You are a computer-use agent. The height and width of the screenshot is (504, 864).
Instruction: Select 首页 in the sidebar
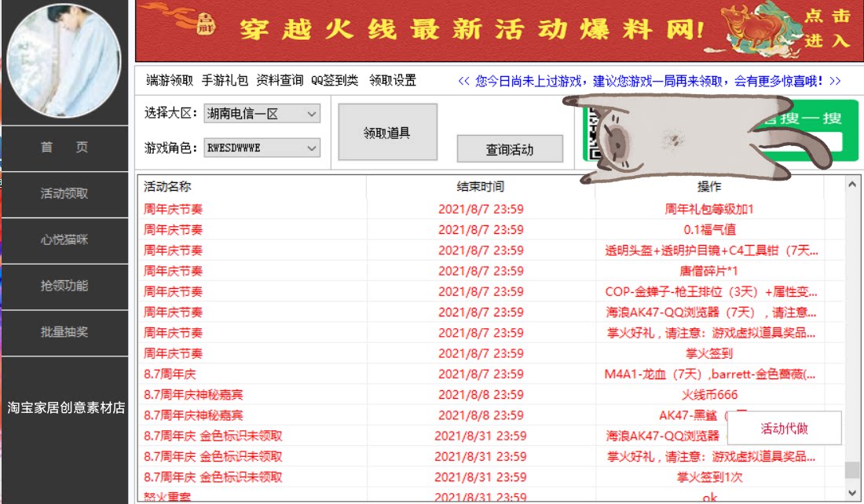66,148
